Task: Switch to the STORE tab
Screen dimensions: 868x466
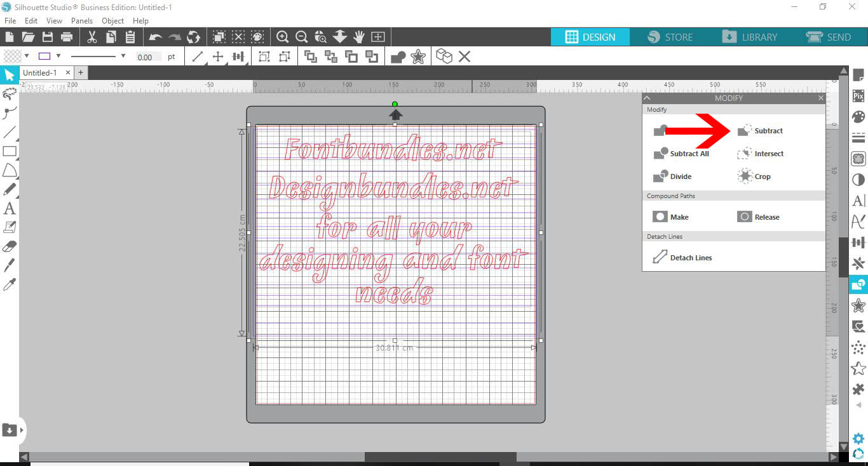Action: coord(670,37)
